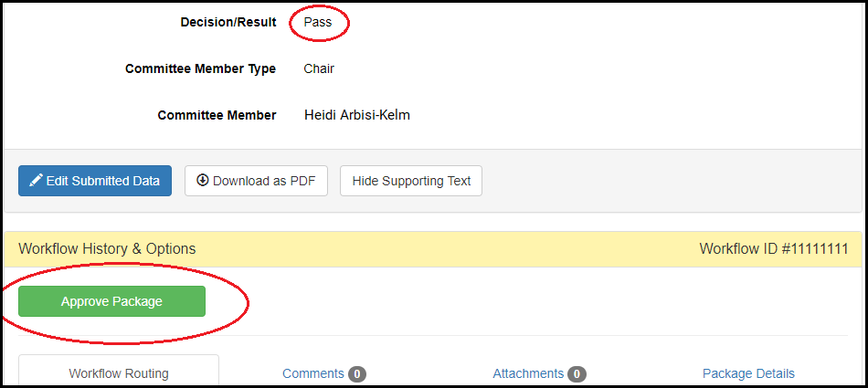Click the download arrow icon beside Download as PDF
This screenshot has height=388, width=868.
(x=203, y=181)
